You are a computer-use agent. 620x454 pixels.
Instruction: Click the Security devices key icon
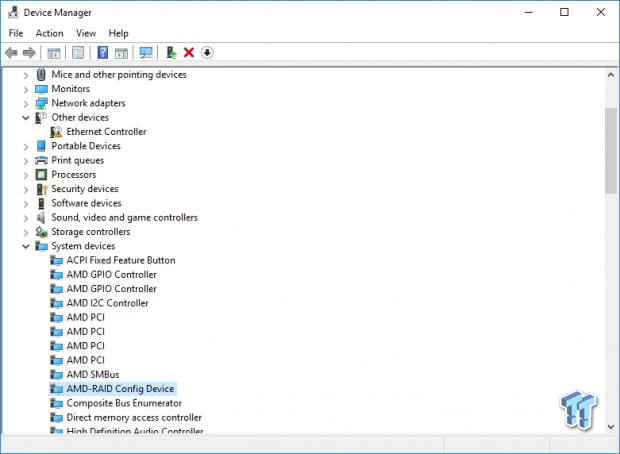41,189
